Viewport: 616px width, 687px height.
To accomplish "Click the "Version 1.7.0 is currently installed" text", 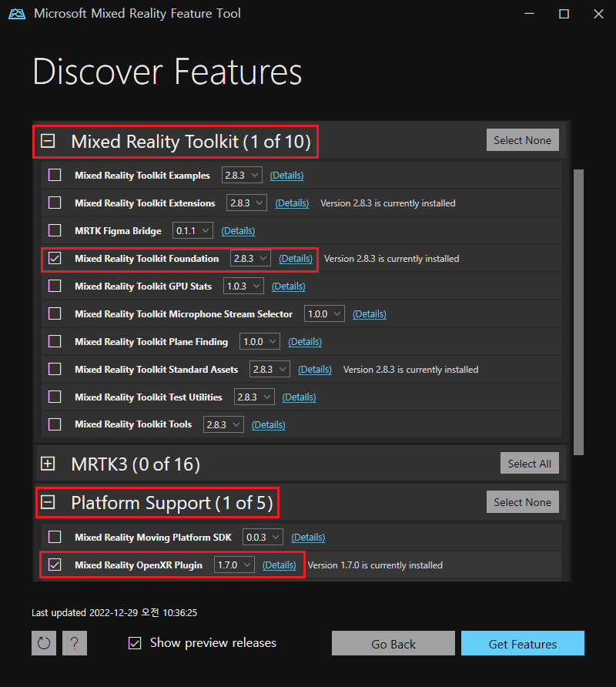I will [375, 565].
